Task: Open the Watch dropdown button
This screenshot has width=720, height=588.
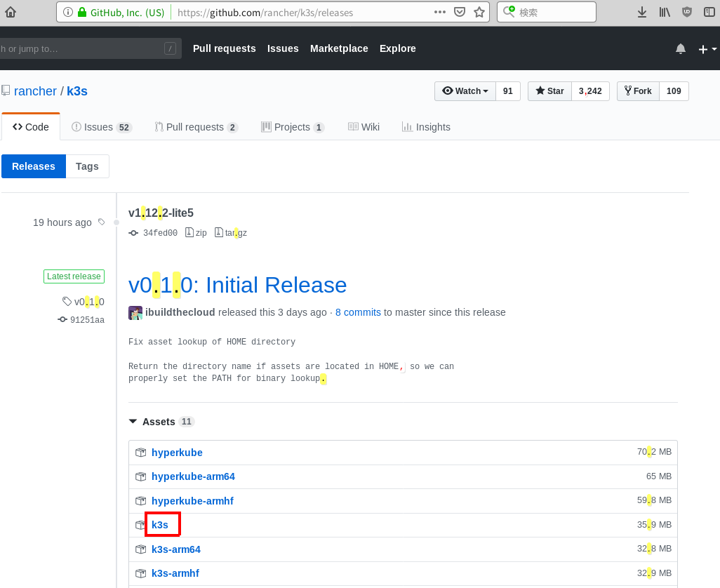Action: point(465,91)
